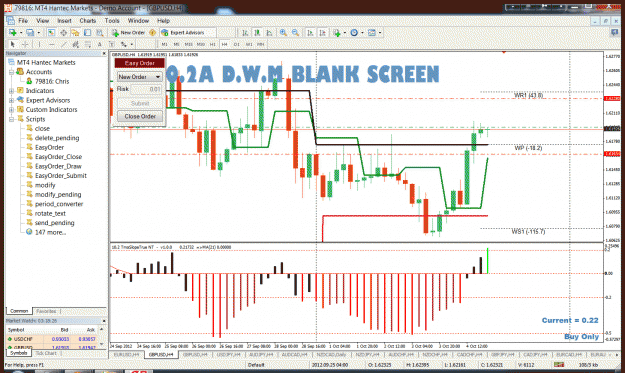Open the New Order combo box
This screenshot has width=625, height=373.
[x=140, y=77]
